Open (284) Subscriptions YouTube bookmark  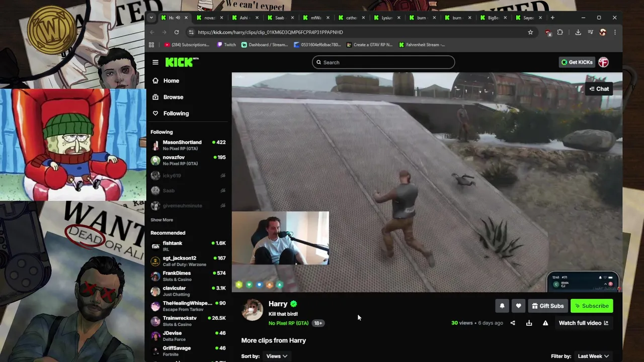point(187,45)
